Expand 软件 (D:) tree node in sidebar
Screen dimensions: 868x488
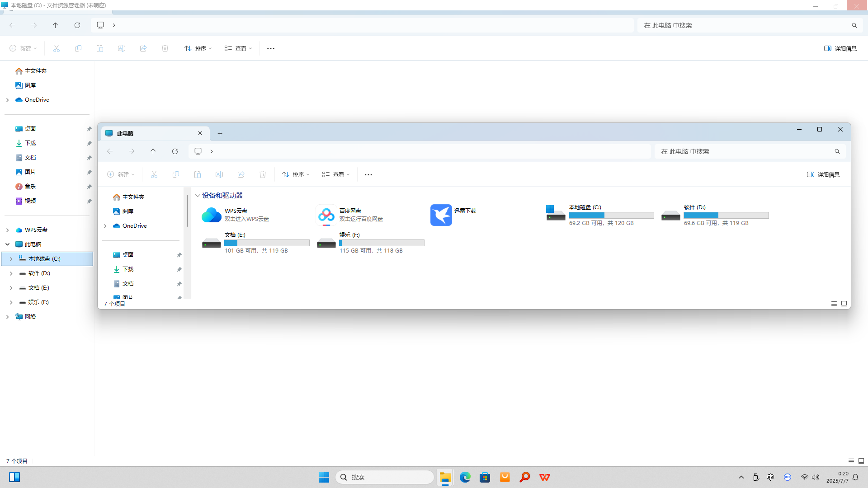coord(11,273)
